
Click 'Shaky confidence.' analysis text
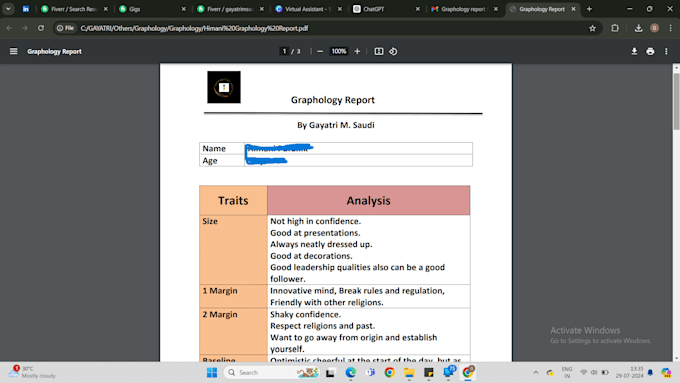(x=305, y=314)
